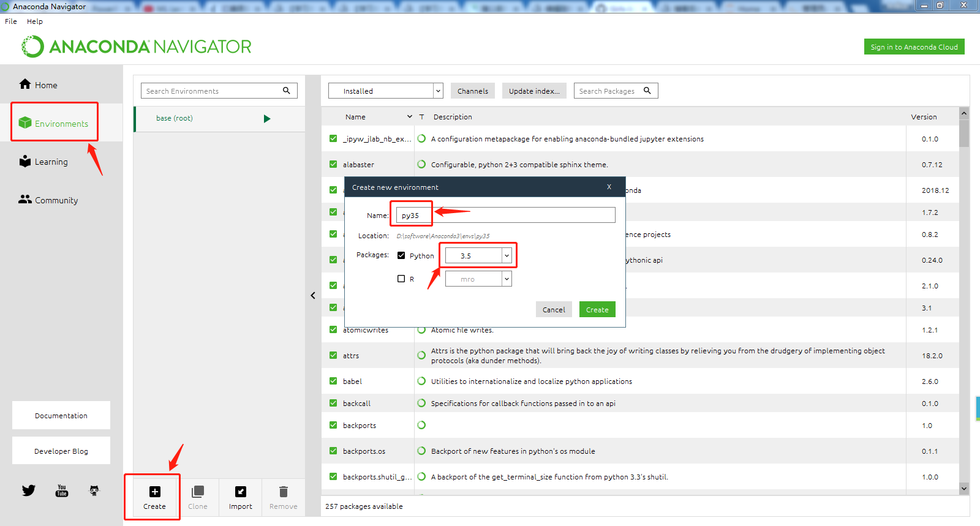Run base (root) environment play arrow
The image size is (980, 526).
pyautogui.click(x=267, y=119)
